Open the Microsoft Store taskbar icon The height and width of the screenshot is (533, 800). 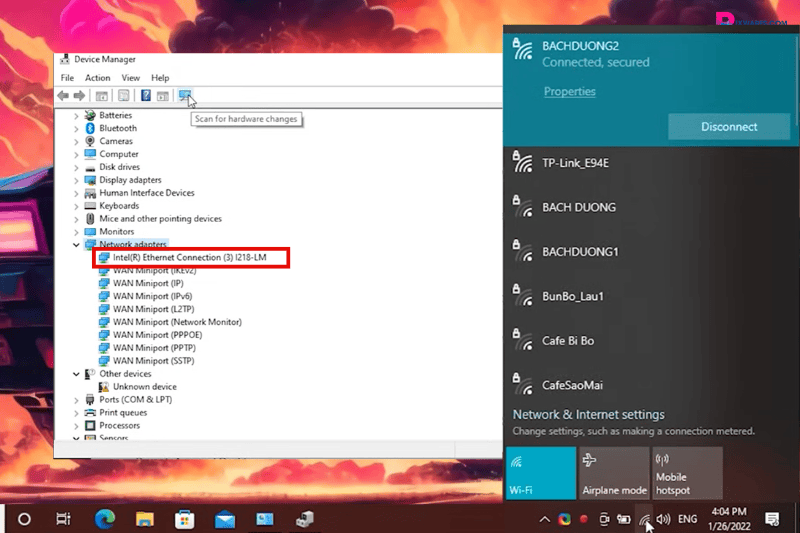(x=184, y=519)
